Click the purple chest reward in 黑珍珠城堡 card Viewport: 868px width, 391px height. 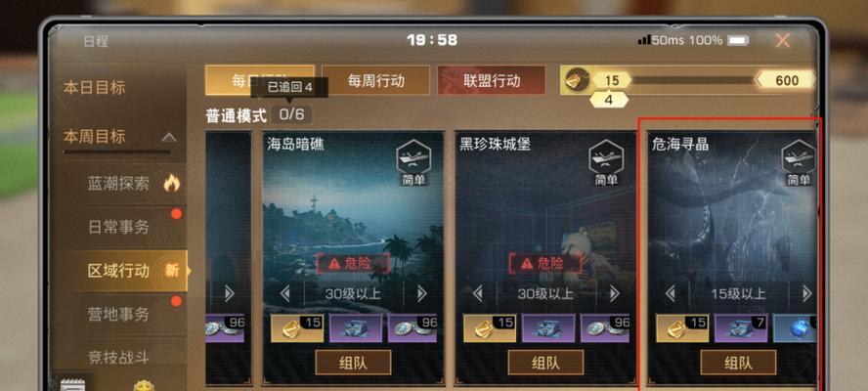point(548,327)
